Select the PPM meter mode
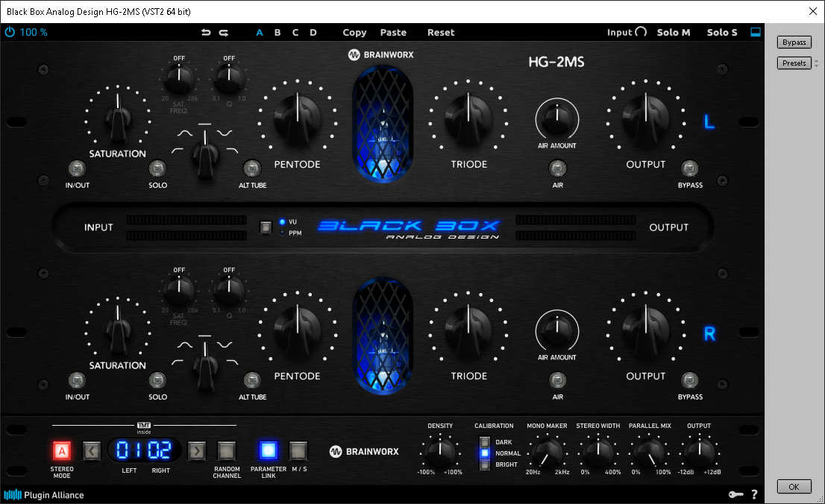The image size is (825, 504). (283, 233)
